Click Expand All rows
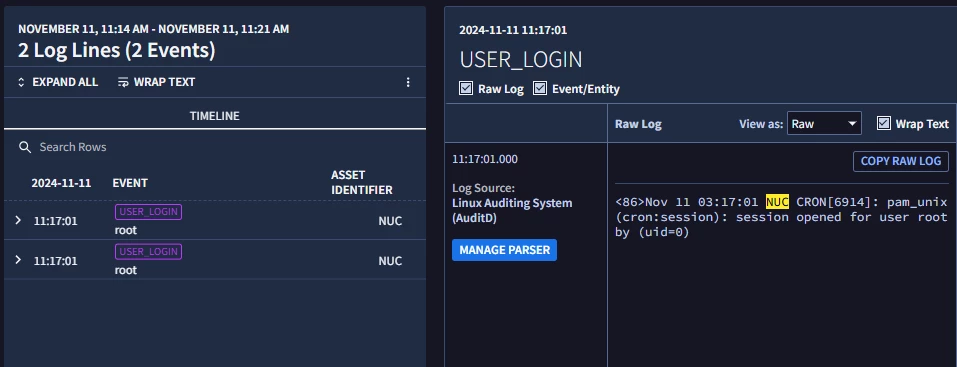This screenshot has height=367, width=957. pos(58,82)
